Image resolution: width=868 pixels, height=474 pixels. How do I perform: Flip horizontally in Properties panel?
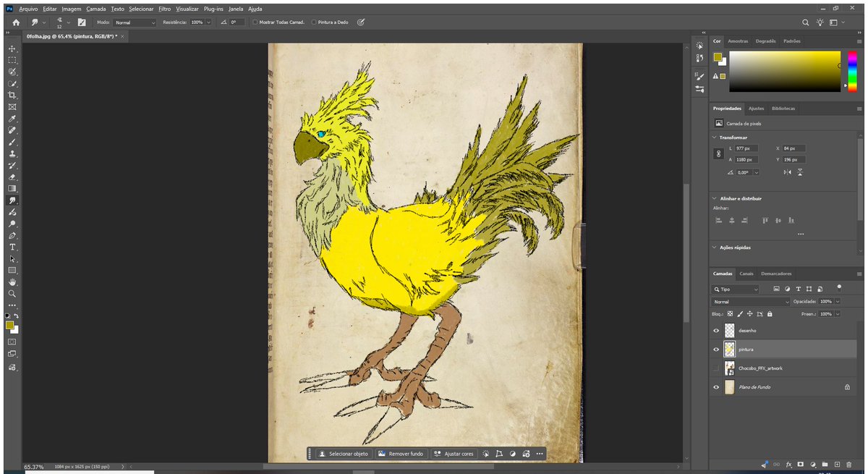pyautogui.click(x=788, y=172)
